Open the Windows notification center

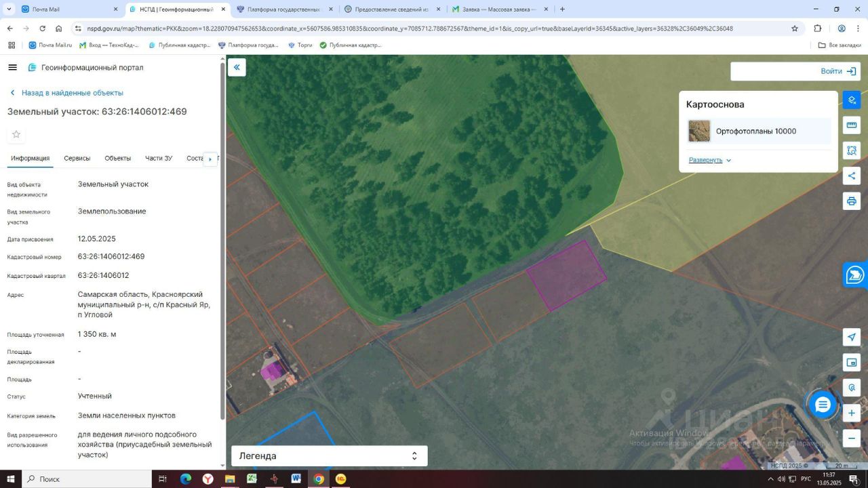pos(854,479)
